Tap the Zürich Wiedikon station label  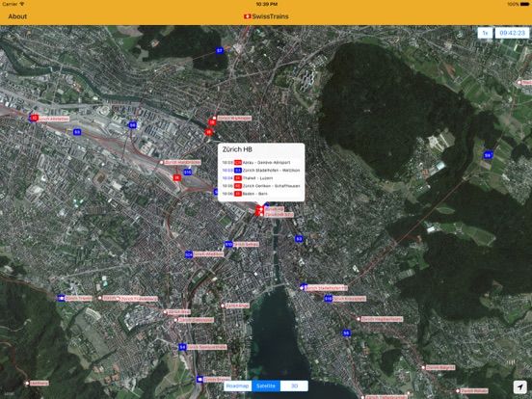208,253
